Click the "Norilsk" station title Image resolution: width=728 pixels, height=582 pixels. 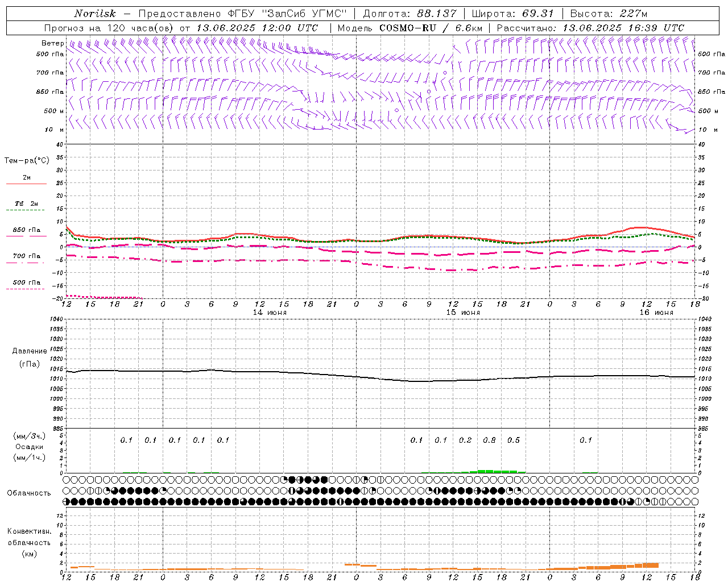pyautogui.click(x=94, y=14)
